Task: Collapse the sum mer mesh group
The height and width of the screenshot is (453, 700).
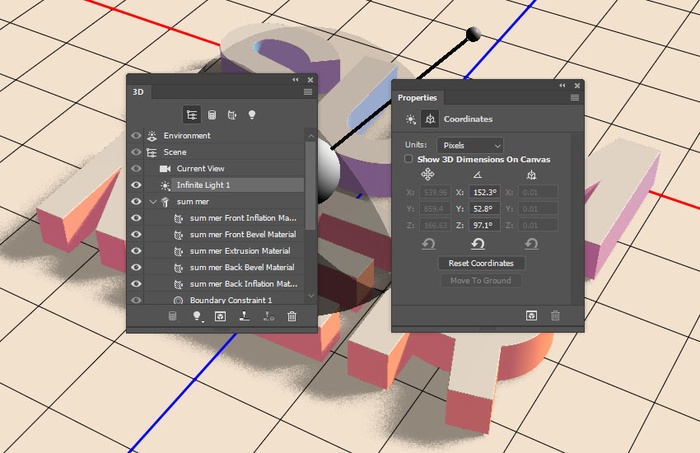Action: 153,202
